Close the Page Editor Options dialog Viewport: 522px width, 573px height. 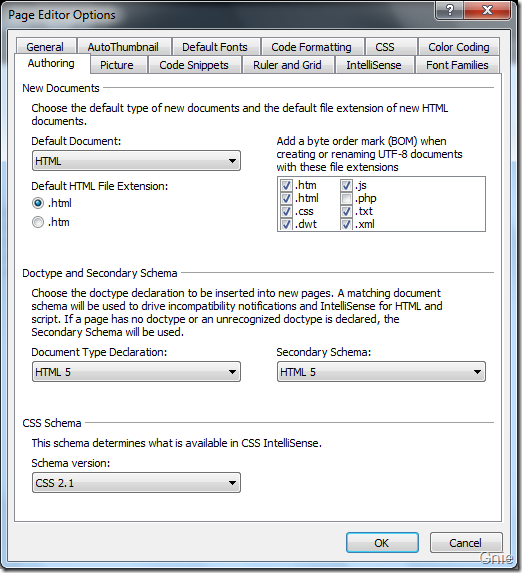point(487,10)
